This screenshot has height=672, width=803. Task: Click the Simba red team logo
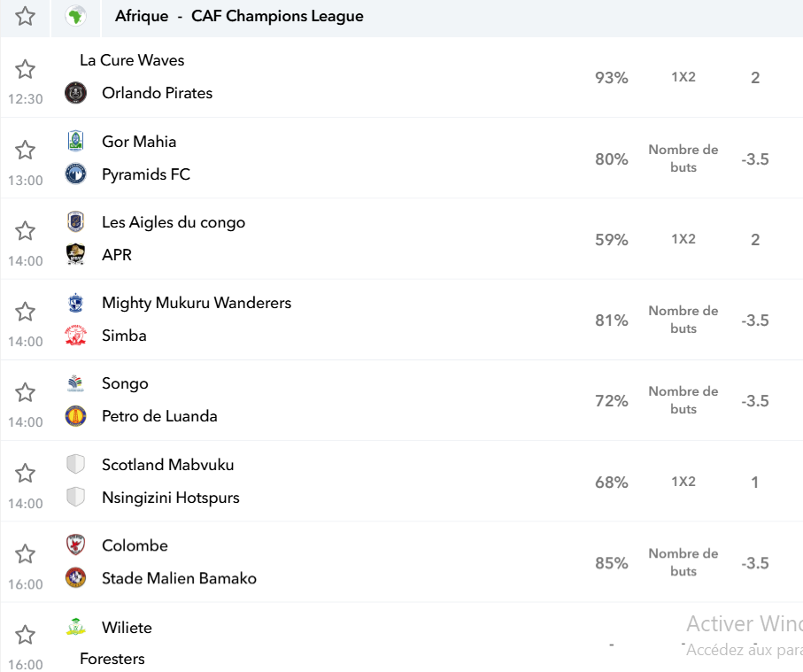[75, 336]
